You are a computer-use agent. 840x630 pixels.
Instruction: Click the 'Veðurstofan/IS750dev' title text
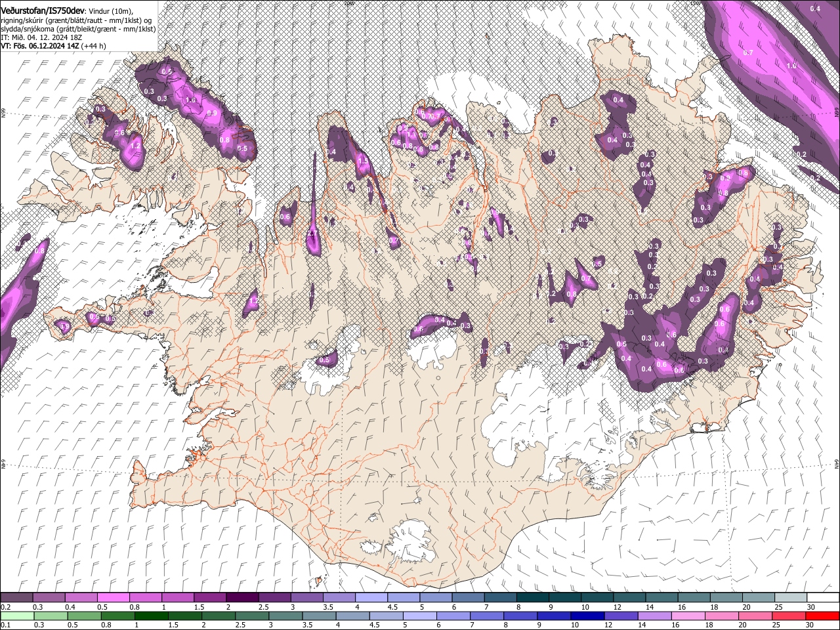click(x=43, y=10)
